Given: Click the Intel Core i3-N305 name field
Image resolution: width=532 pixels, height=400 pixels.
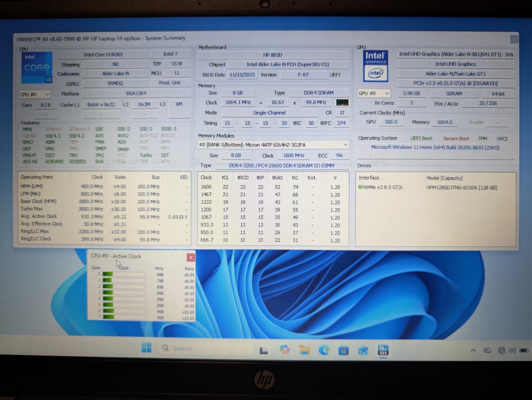Looking at the screenshot, I should coord(103,54).
